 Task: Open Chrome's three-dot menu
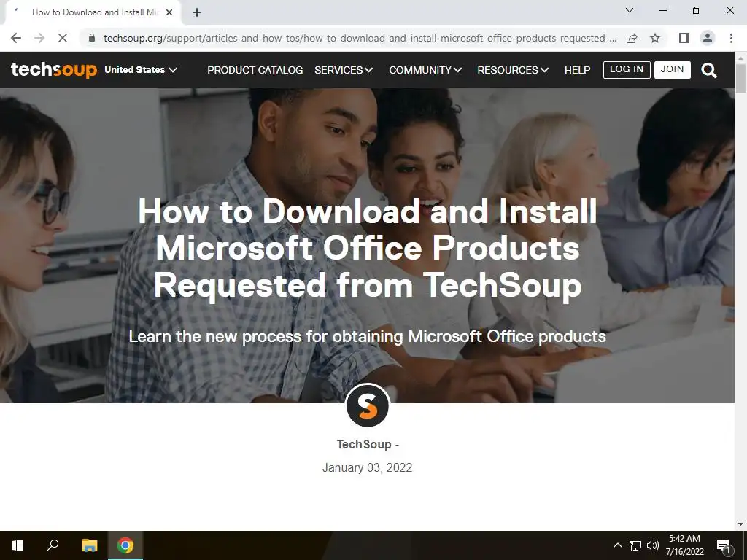point(731,38)
